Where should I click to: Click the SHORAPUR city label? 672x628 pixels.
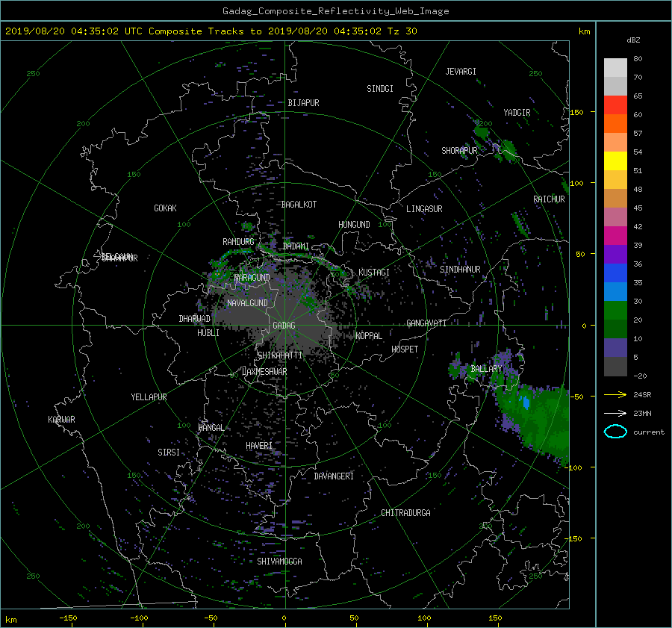[x=459, y=150]
